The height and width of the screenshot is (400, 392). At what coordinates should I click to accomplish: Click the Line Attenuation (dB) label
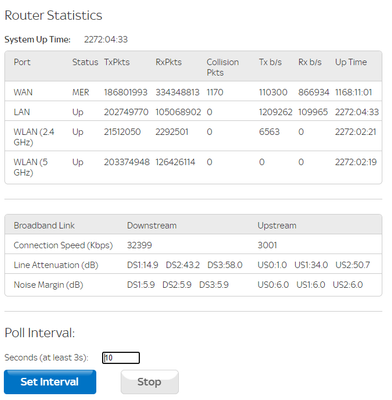[x=56, y=265]
